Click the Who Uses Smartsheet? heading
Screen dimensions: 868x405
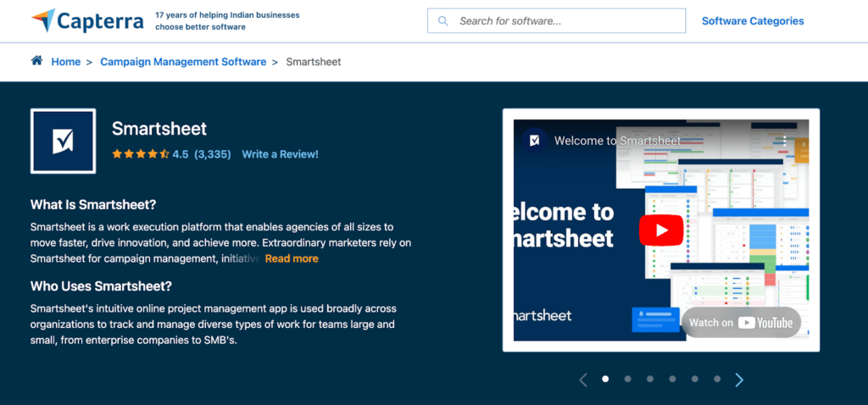pyautogui.click(x=102, y=286)
